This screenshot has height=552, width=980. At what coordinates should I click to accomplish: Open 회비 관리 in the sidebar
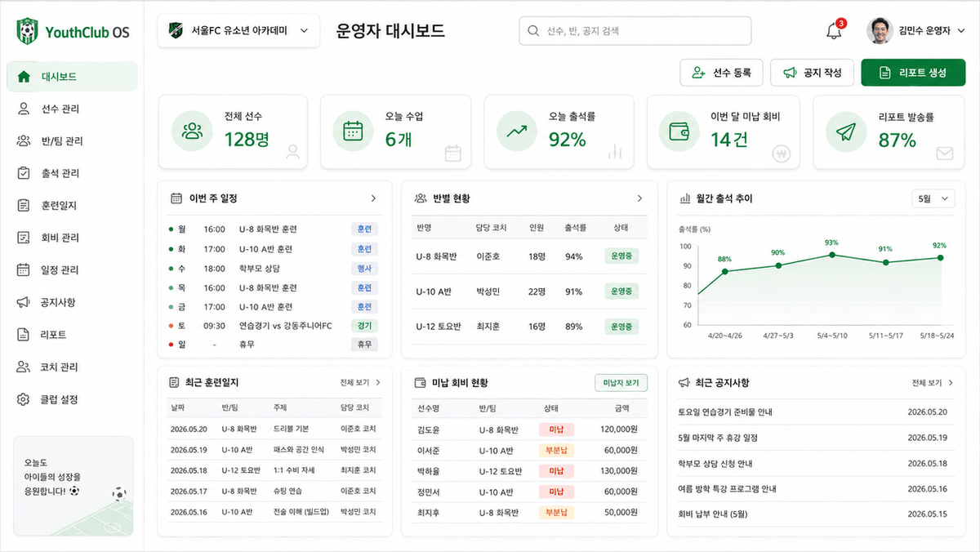[72, 238]
